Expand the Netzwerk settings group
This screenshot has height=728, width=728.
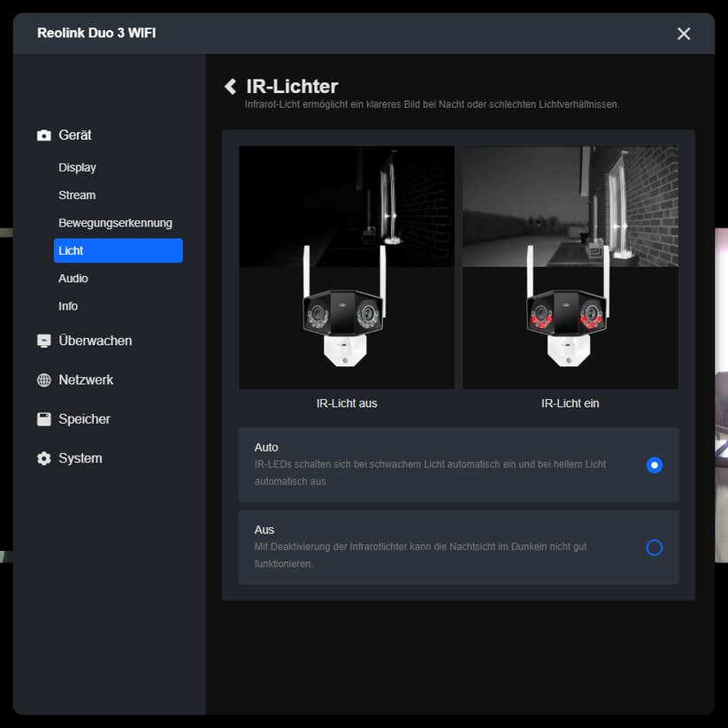[86, 379]
